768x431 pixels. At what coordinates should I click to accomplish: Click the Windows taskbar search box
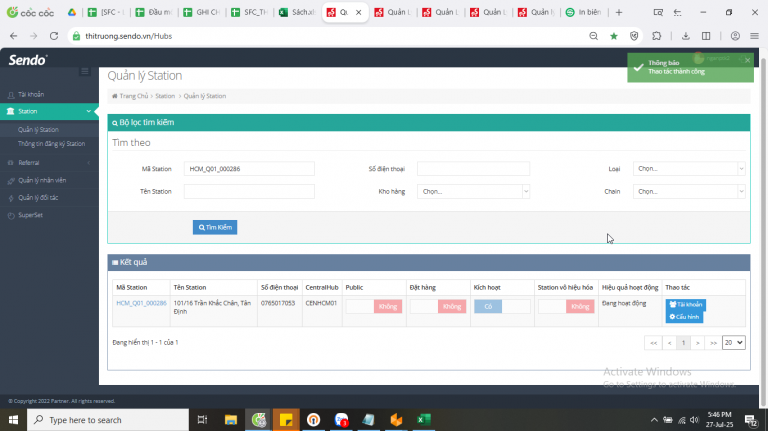[107, 420]
